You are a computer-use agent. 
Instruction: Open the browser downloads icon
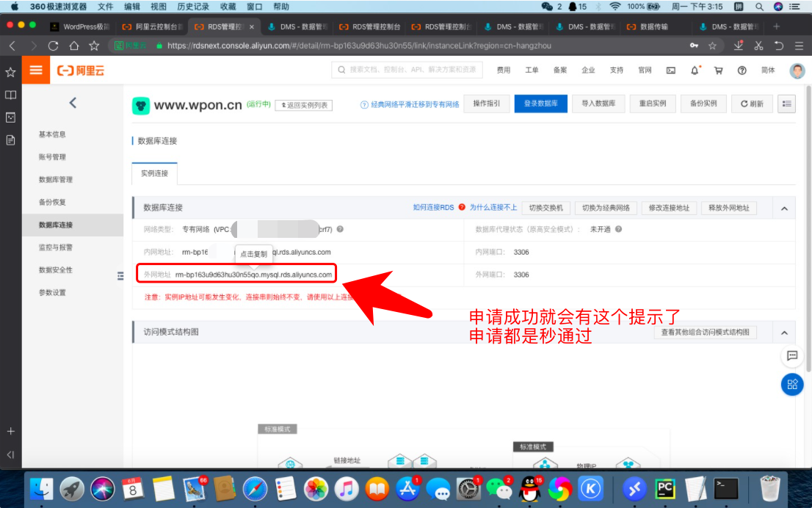tap(739, 46)
